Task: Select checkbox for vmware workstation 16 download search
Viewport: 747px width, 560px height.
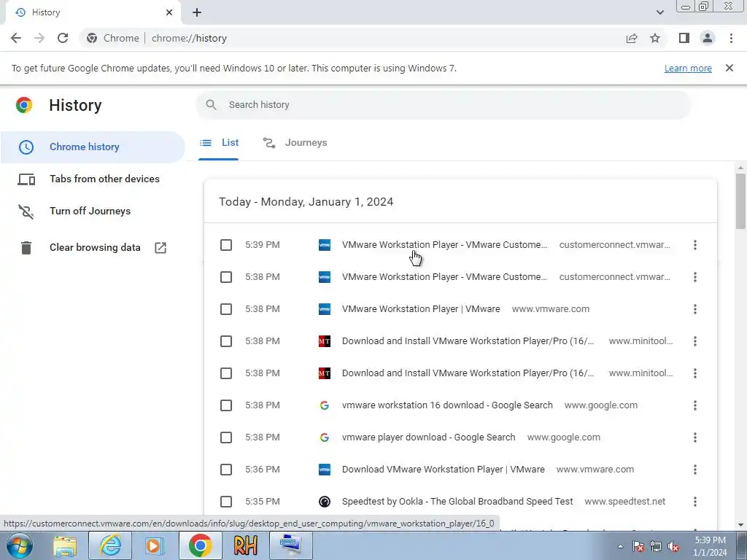Action: [x=226, y=405]
